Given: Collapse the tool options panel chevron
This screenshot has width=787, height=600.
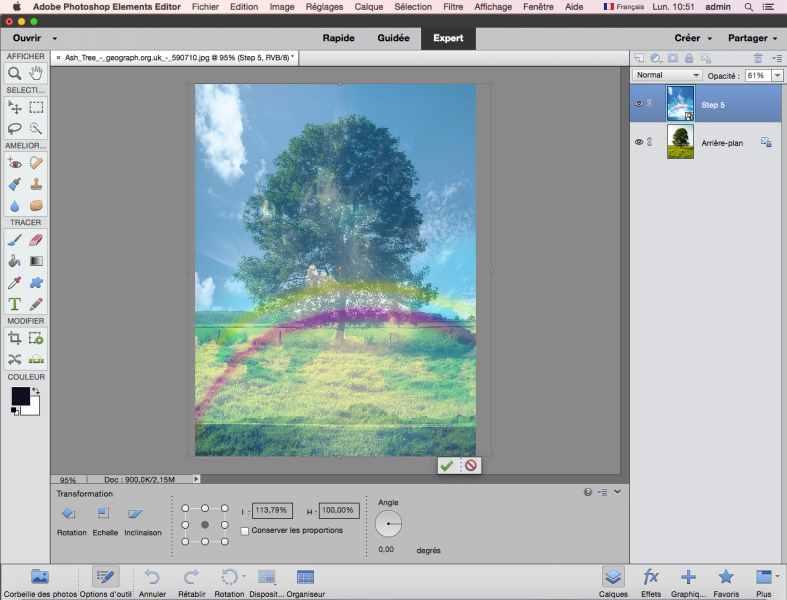Looking at the screenshot, I should tap(617, 492).
